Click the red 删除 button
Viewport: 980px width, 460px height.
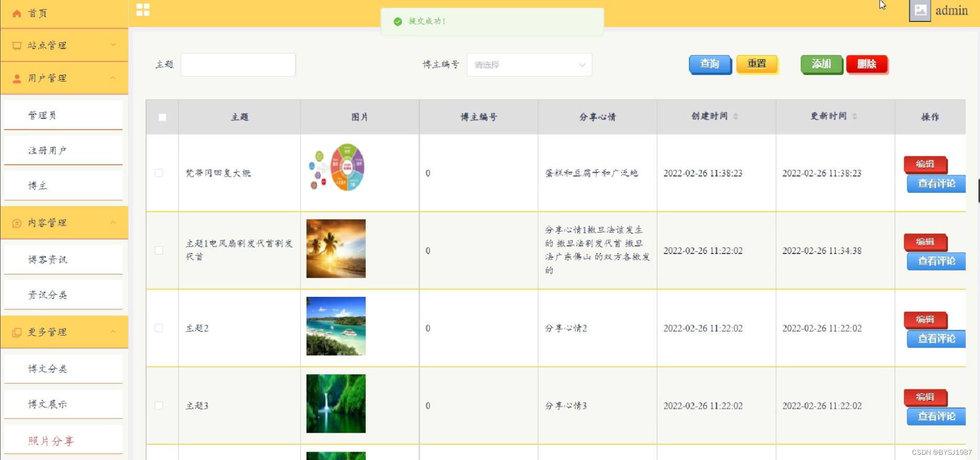click(867, 64)
